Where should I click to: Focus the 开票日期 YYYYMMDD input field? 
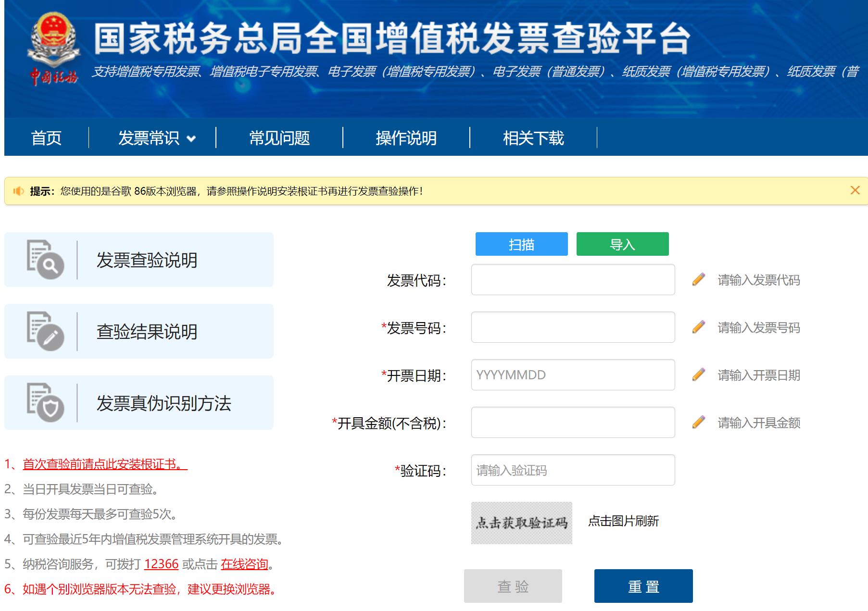[573, 375]
